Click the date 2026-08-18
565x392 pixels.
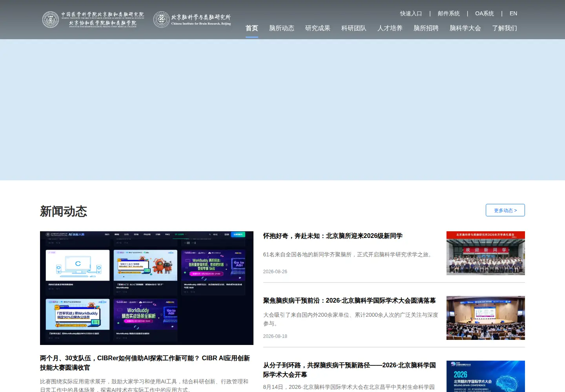[x=275, y=336]
